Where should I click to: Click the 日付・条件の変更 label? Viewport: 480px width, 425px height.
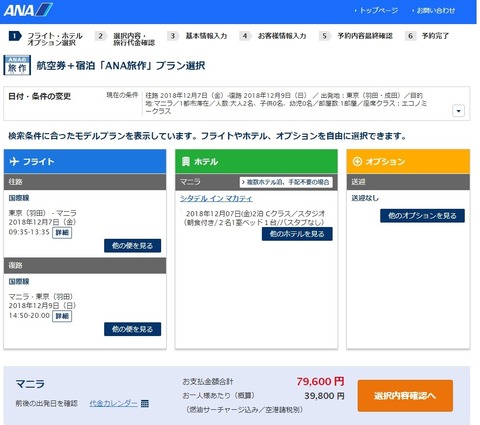pyautogui.click(x=39, y=96)
